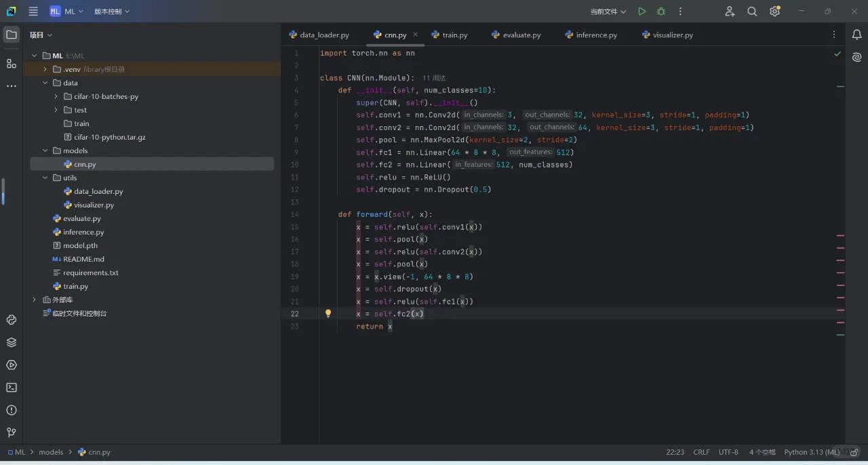Open the main hamburger menu
Viewport: 868px width, 465px height.
click(33, 12)
